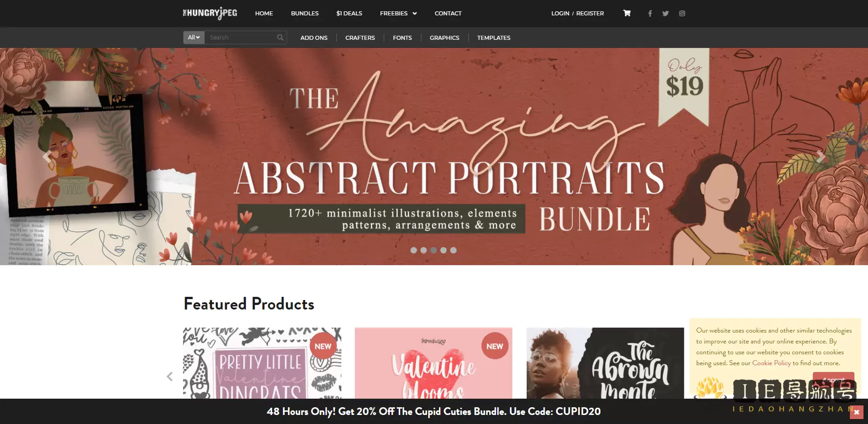
Task: Click the search magnifier icon
Action: (x=280, y=38)
